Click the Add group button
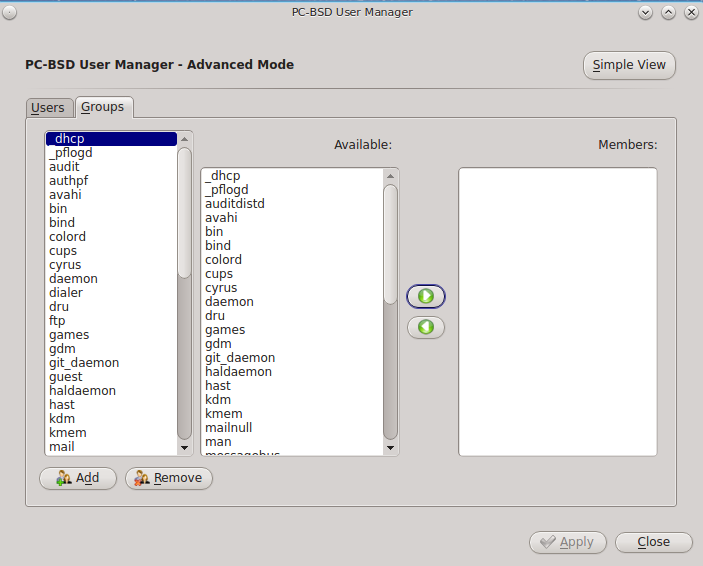Viewport: 703px width, 566px height. pos(78,478)
